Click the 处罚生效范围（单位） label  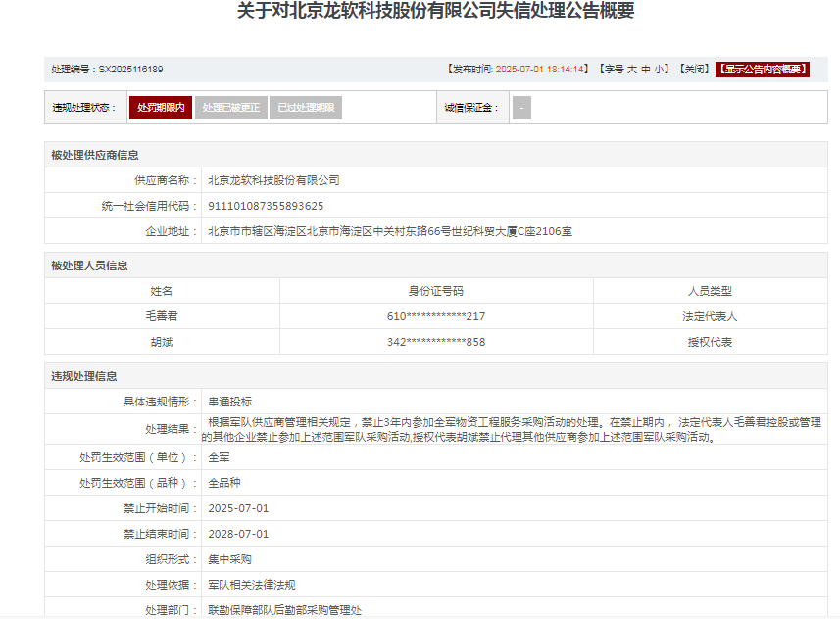click(x=138, y=457)
